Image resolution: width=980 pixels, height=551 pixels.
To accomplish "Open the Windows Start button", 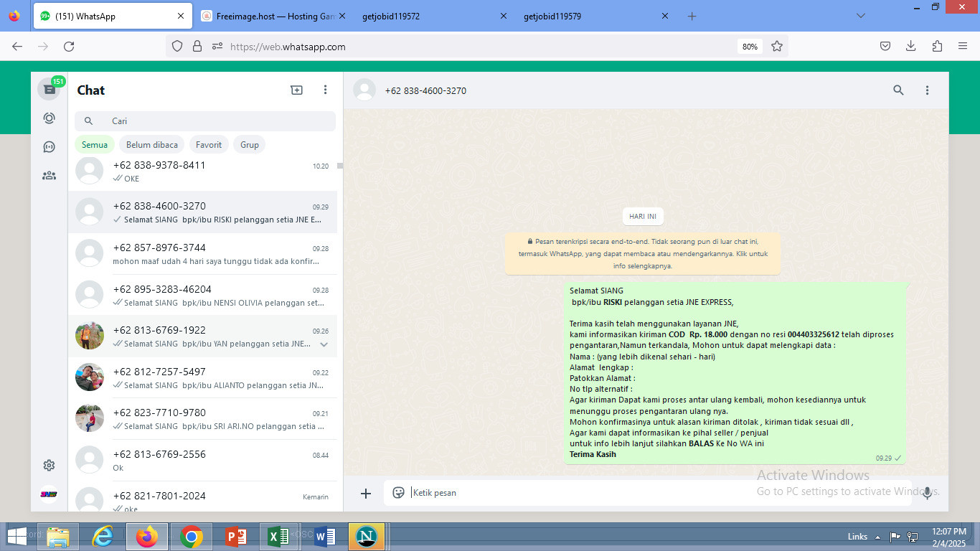I will point(16,536).
